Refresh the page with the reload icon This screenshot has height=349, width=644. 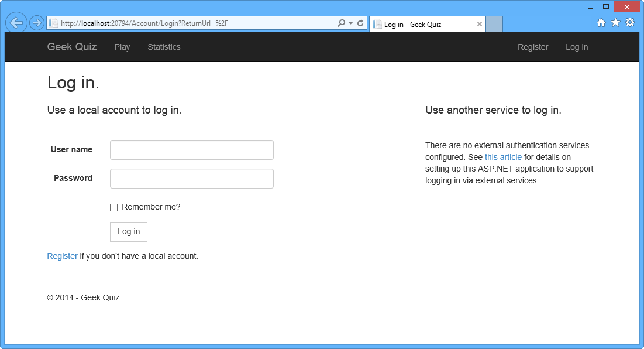(x=360, y=23)
